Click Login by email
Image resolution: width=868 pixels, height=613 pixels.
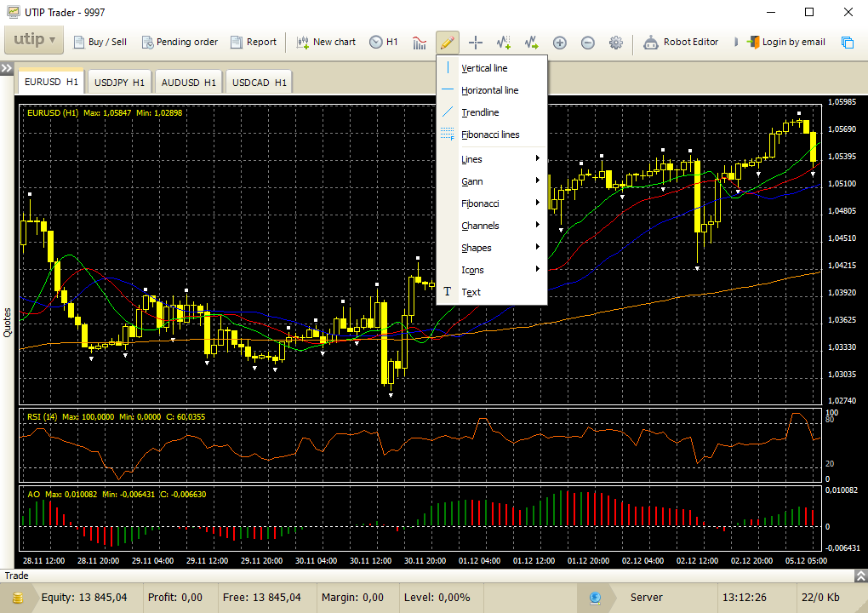(x=786, y=42)
